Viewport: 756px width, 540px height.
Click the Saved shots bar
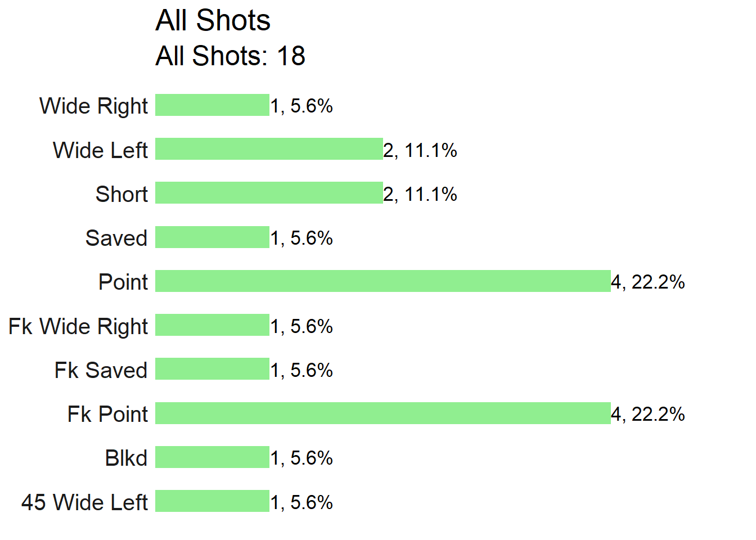pyautogui.click(x=212, y=237)
